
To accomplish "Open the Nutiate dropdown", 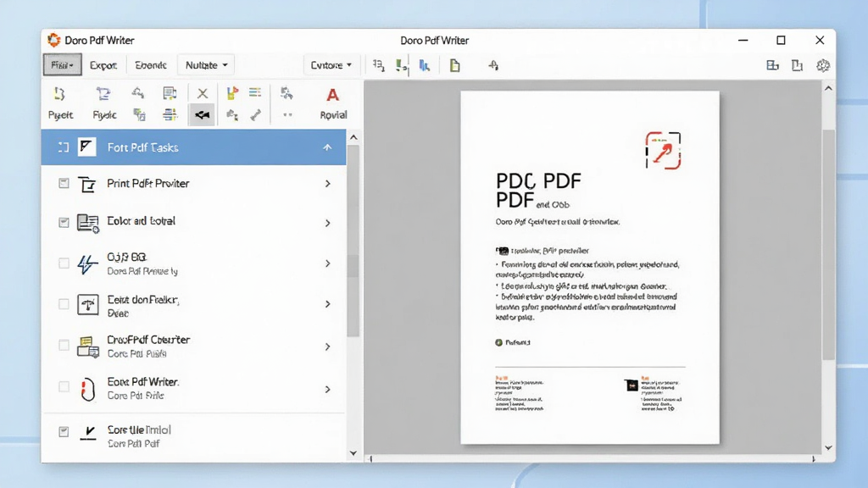I will tap(207, 65).
